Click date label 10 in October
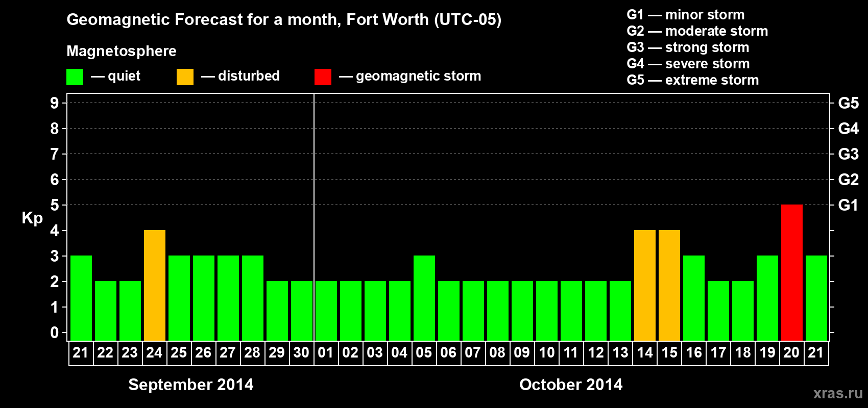 point(546,352)
